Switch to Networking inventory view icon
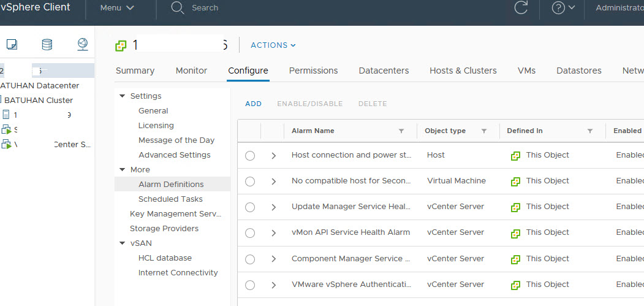 [x=83, y=44]
